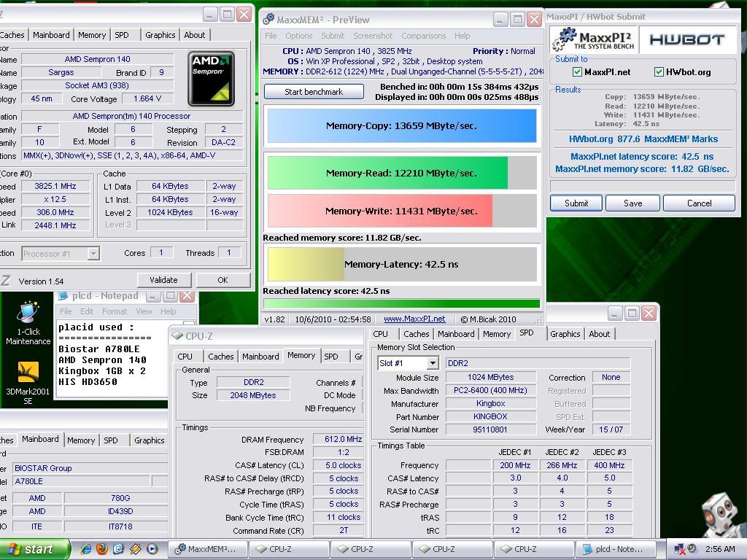Select CPU tab in CPU-Z Memory window
Screen dimensions: 747x560
tap(185, 356)
